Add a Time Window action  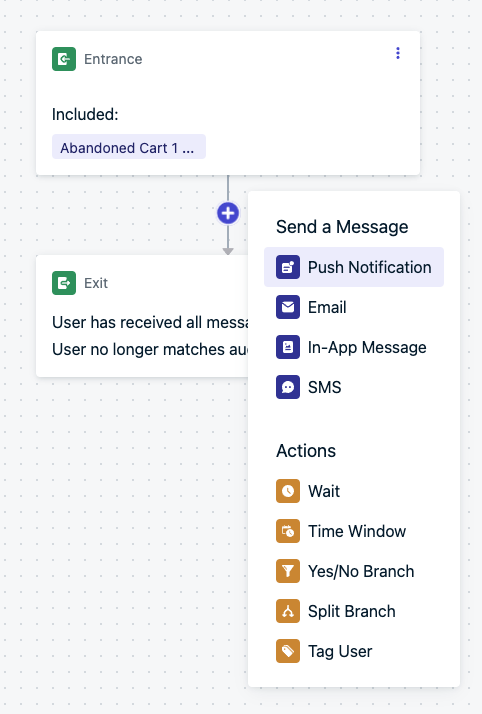coord(354,531)
